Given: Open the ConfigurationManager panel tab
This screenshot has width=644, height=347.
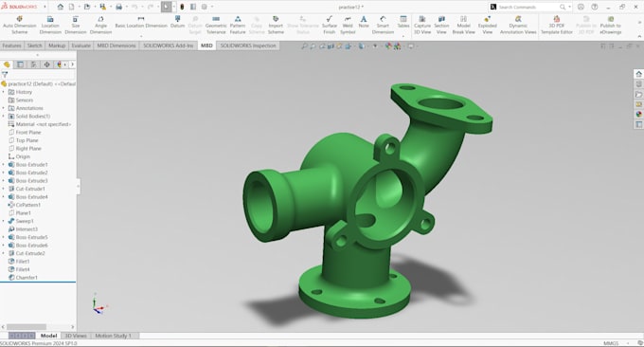Looking at the screenshot, I should point(34,64).
